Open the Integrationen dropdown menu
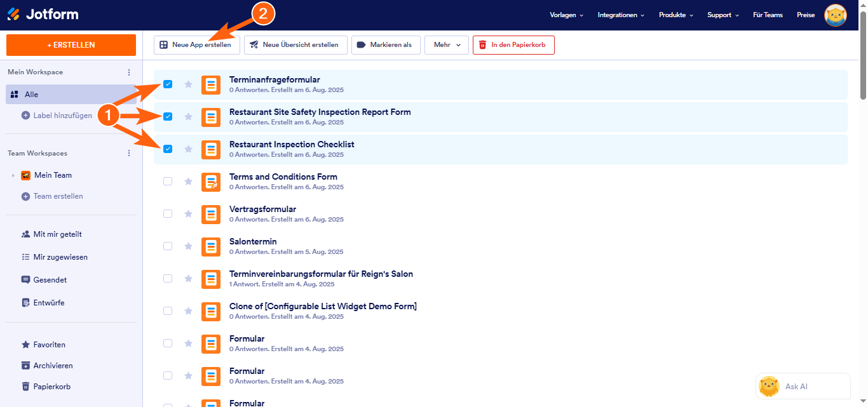 click(x=621, y=15)
